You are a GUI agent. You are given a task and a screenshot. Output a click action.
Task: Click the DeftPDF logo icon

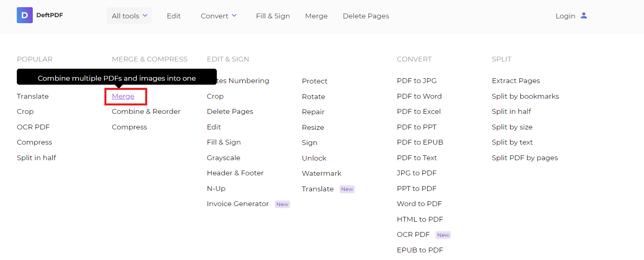24,15
